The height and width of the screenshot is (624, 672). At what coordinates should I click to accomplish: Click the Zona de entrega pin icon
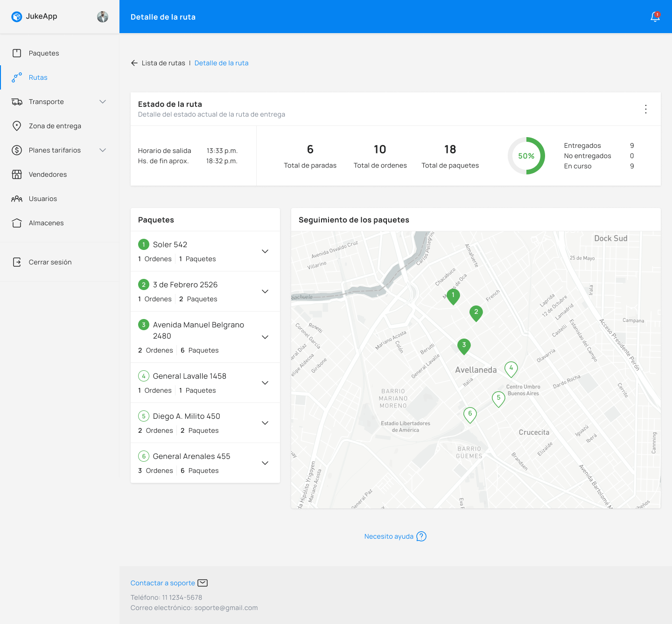pyautogui.click(x=17, y=126)
